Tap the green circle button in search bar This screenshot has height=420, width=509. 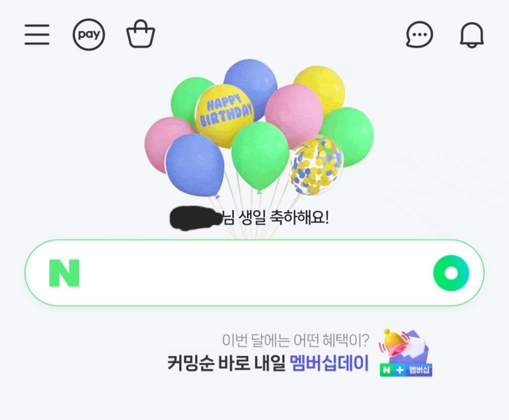point(451,273)
